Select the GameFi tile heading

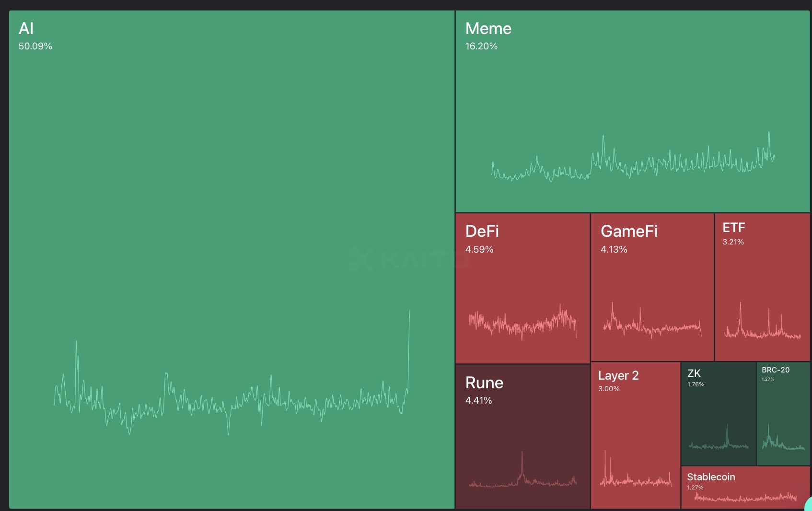point(629,232)
